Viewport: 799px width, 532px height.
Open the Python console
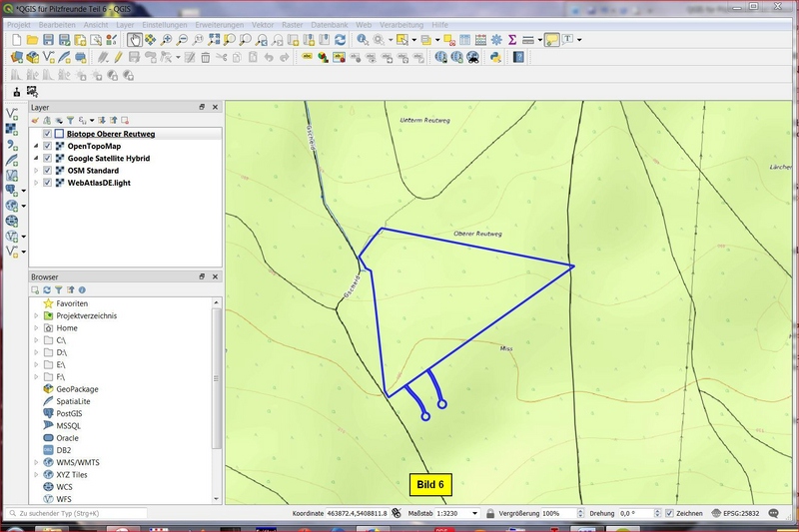click(x=495, y=57)
